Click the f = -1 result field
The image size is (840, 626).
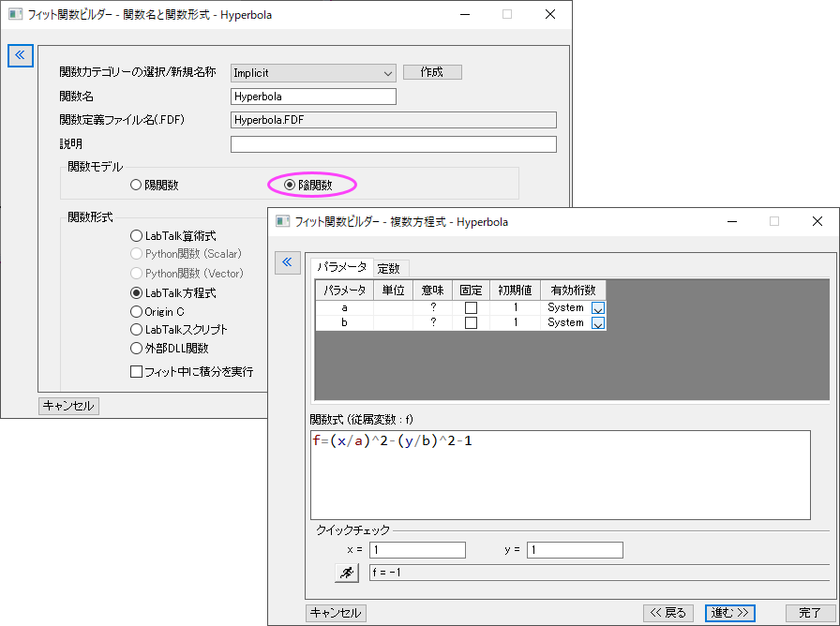(599, 573)
